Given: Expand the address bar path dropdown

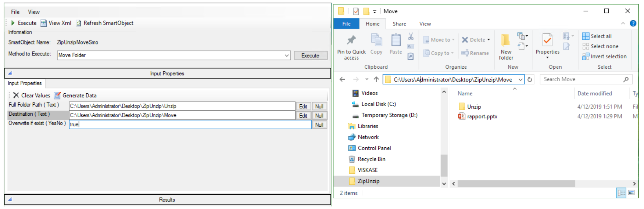Looking at the screenshot, I should coord(520,79).
